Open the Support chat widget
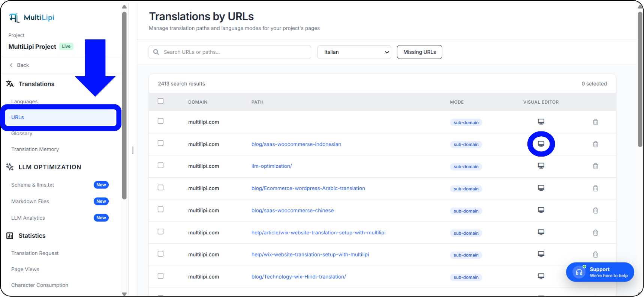 (600, 272)
